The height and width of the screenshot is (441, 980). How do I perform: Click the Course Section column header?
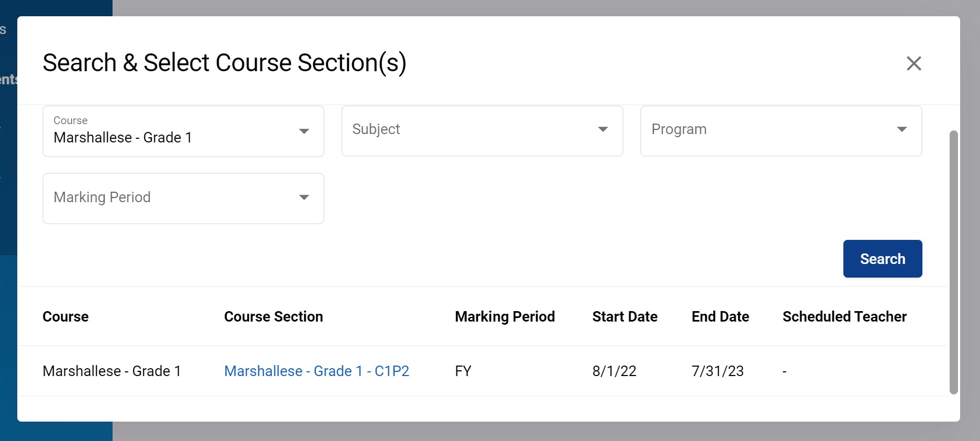coord(273,317)
